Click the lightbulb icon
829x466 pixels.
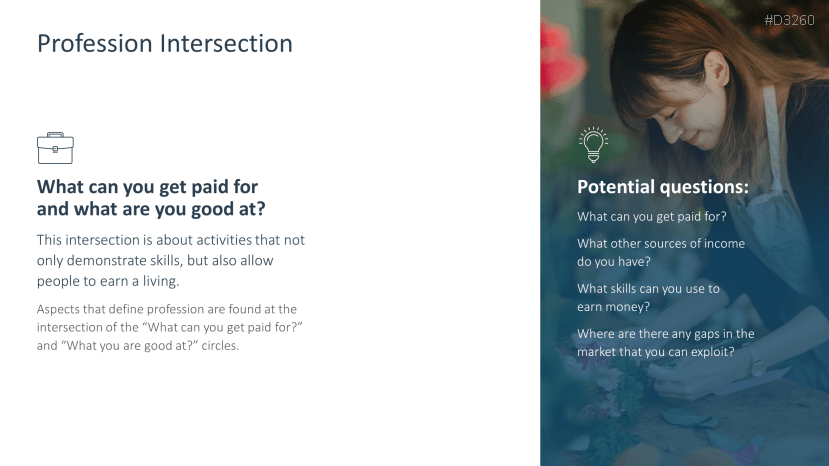[593, 145]
